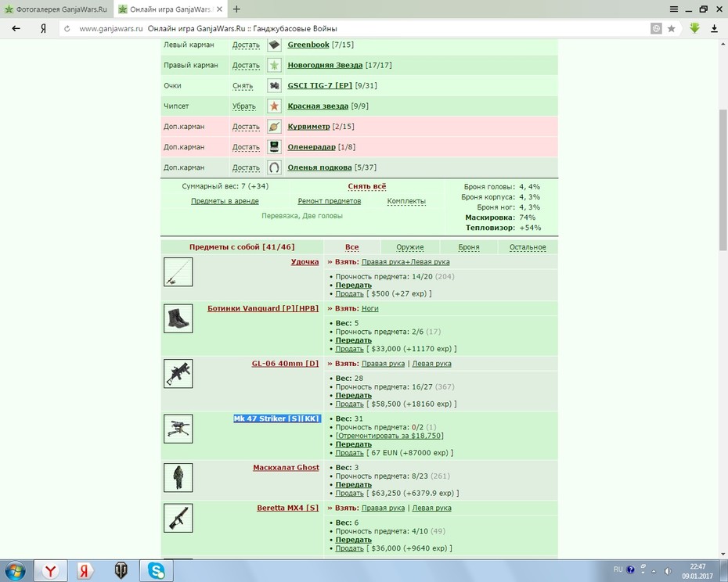
Task: Open Предметы в аренде link
Action: (x=225, y=201)
